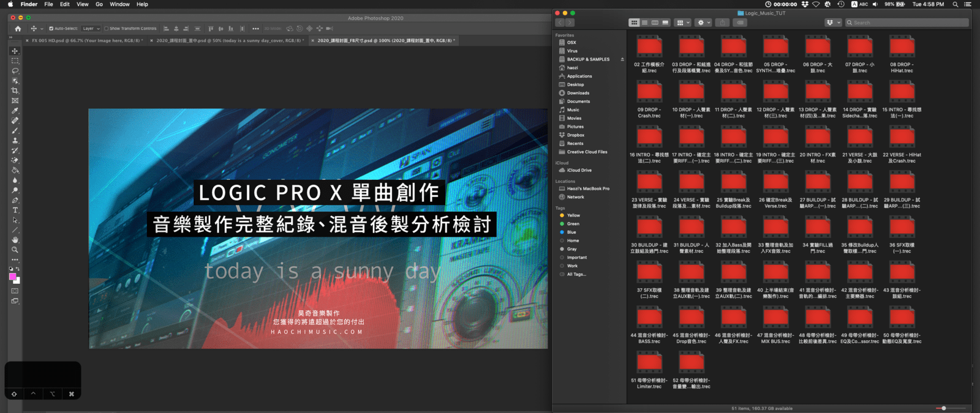Click Align left edges icon in options bar

point(167,29)
